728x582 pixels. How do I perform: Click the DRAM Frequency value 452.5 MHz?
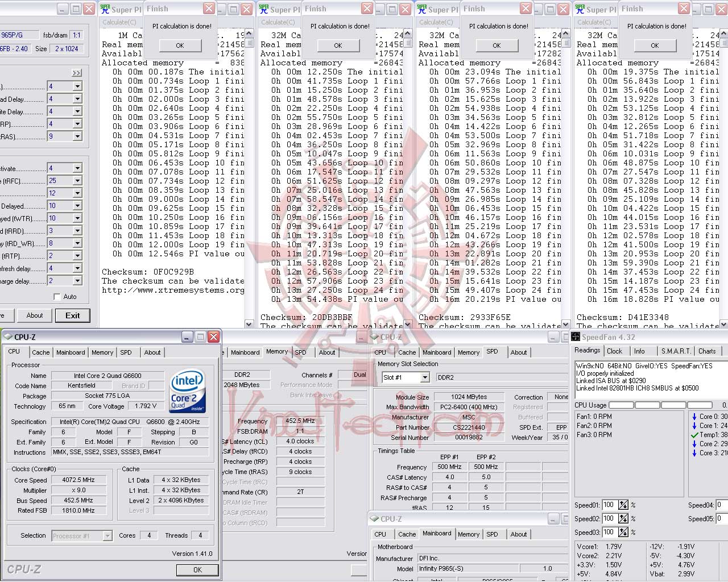(x=300, y=421)
